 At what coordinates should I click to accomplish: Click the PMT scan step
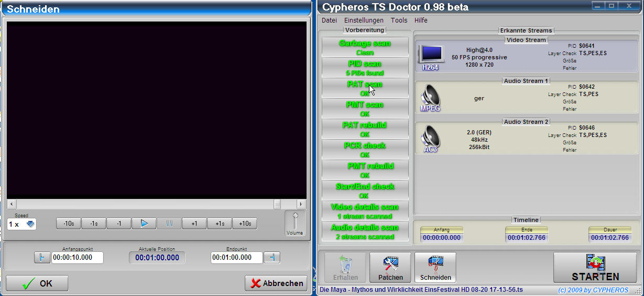365,109
